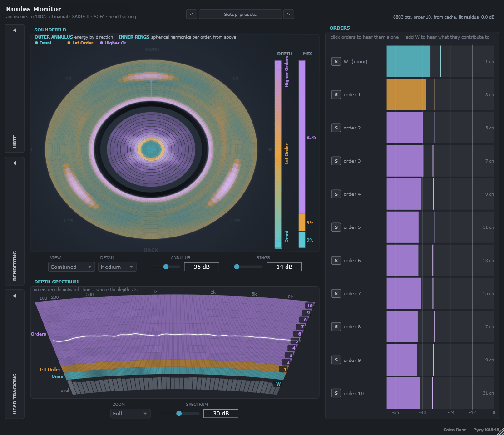This screenshot has height=435, width=504.
Task: Click the depth spectrum order 3 badge
Action: (290, 355)
